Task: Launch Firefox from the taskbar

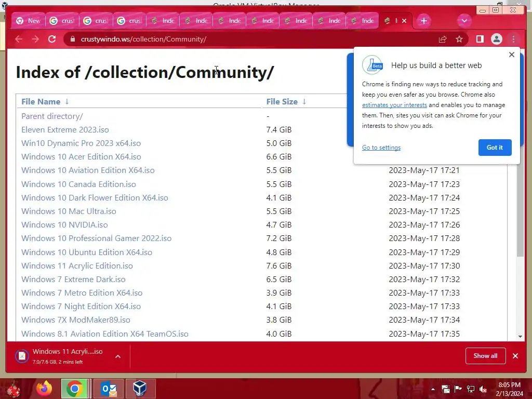Action: coord(44,389)
